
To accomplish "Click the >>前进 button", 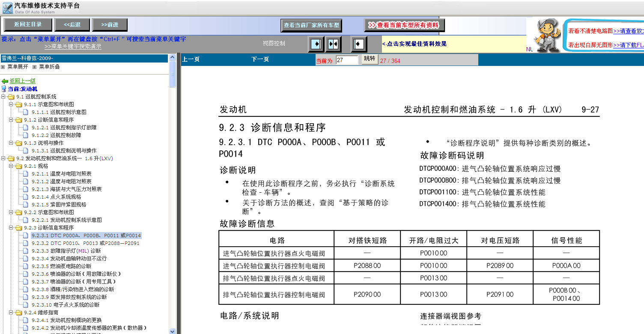I will coord(110,25).
